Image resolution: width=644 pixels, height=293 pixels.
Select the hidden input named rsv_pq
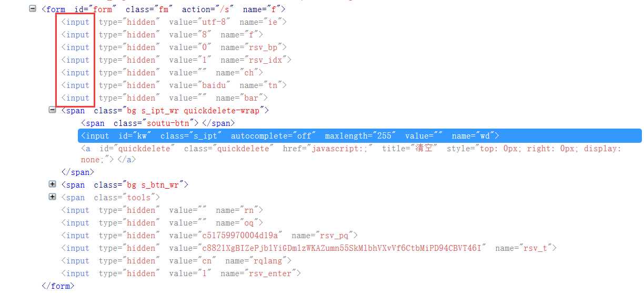[x=209, y=235]
